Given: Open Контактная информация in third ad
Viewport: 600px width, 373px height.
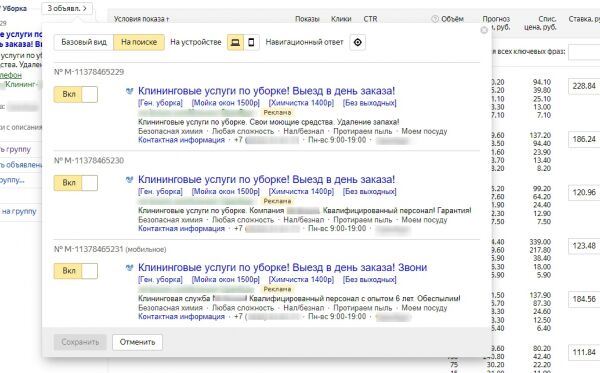Looking at the screenshot, I should (181, 316).
